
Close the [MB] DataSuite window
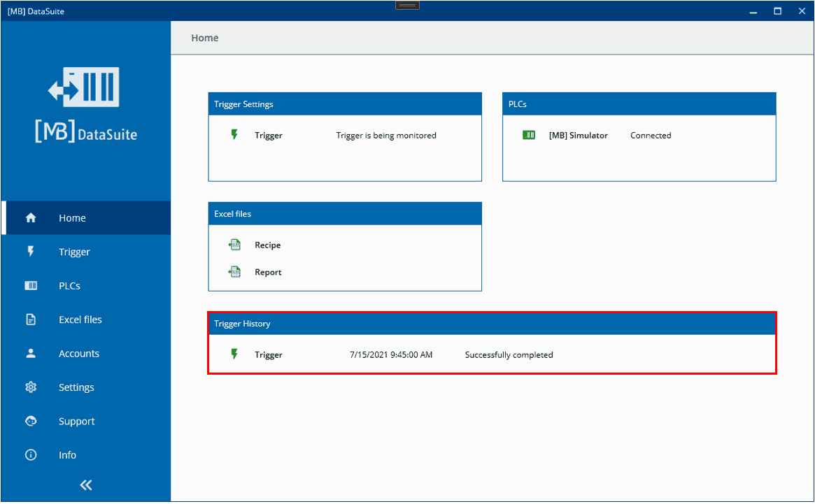tap(802, 11)
